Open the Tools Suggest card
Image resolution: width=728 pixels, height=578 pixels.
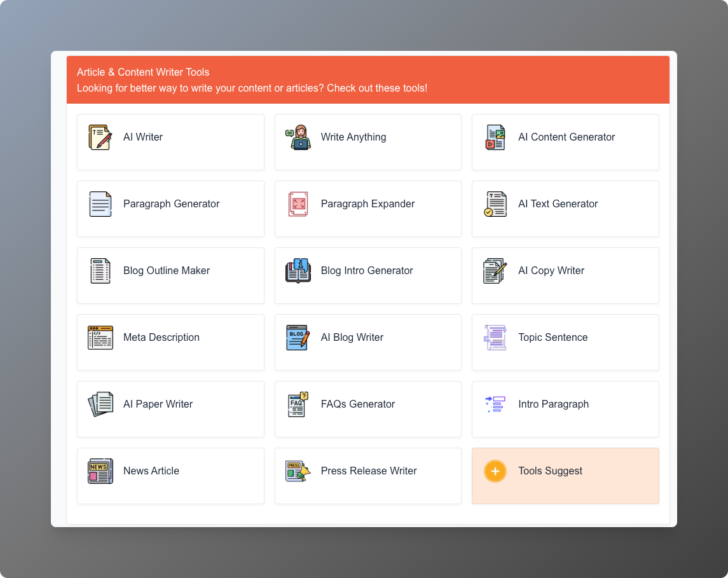(565, 476)
